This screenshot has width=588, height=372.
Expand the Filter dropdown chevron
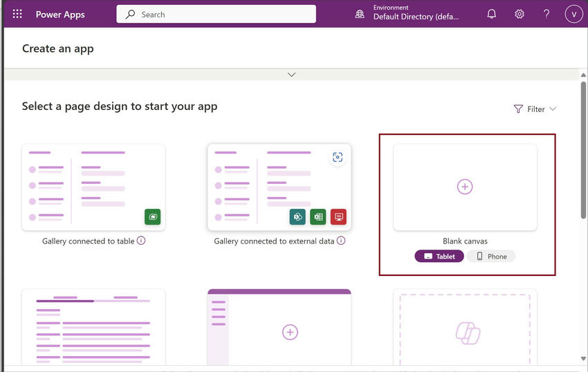[x=553, y=109]
